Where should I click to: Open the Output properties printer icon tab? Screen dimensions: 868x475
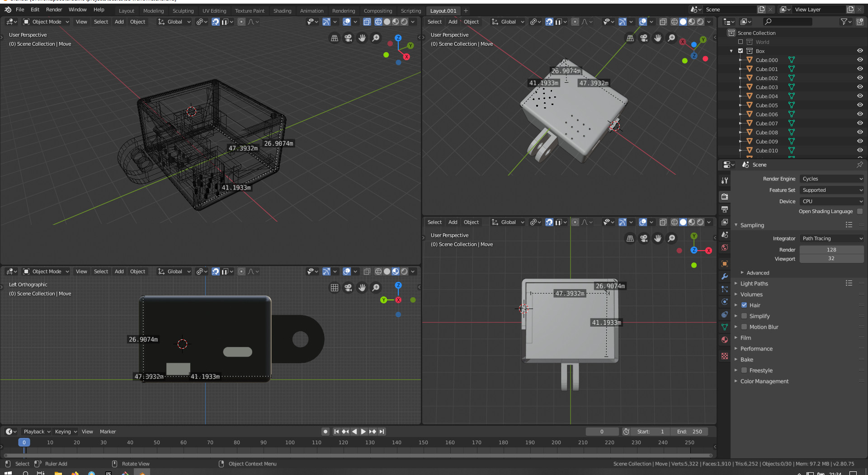[725, 209]
